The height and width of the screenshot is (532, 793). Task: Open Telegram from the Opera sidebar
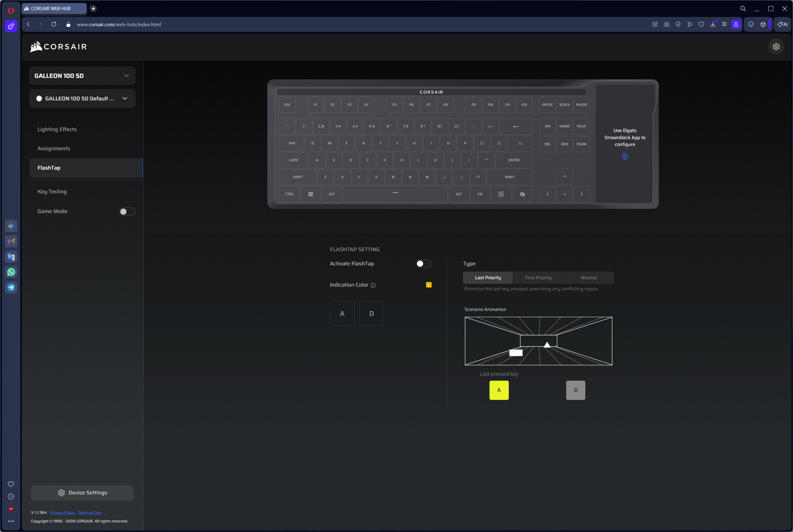click(11, 287)
